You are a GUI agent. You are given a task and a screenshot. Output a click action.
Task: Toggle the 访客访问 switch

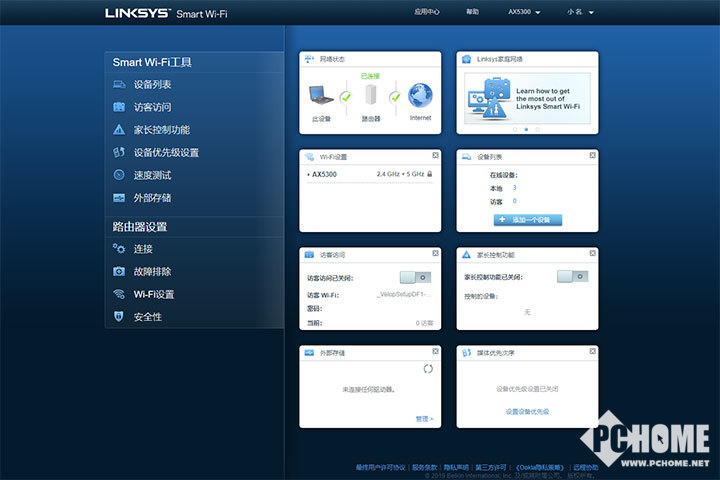415,277
